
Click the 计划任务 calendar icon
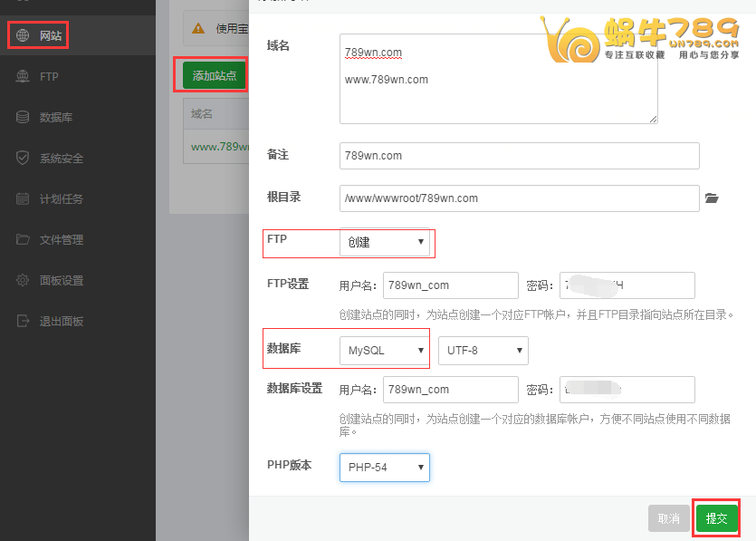coord(23,199)
